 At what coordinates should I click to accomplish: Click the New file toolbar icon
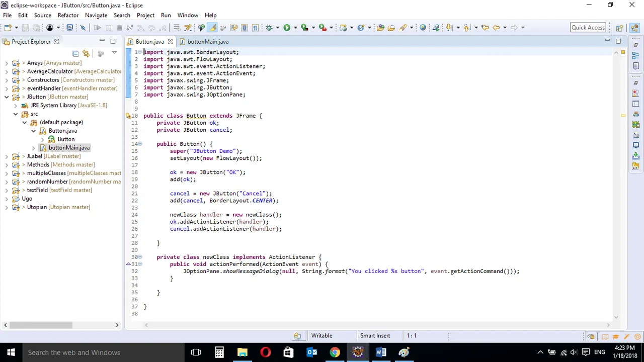pyautogui.click(x=8, y=28)
